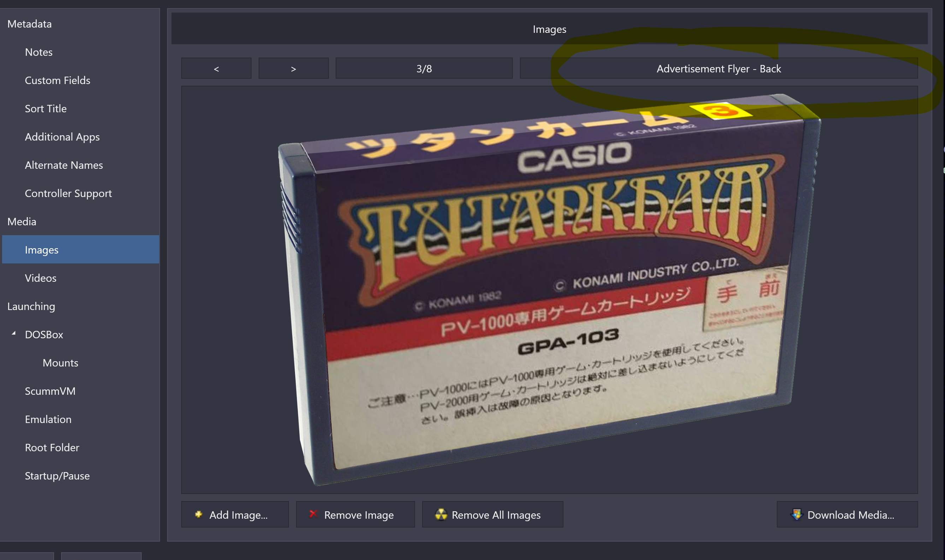Click the red X Remove Image icon
945x560 pixels.
(x=313, y=514)
